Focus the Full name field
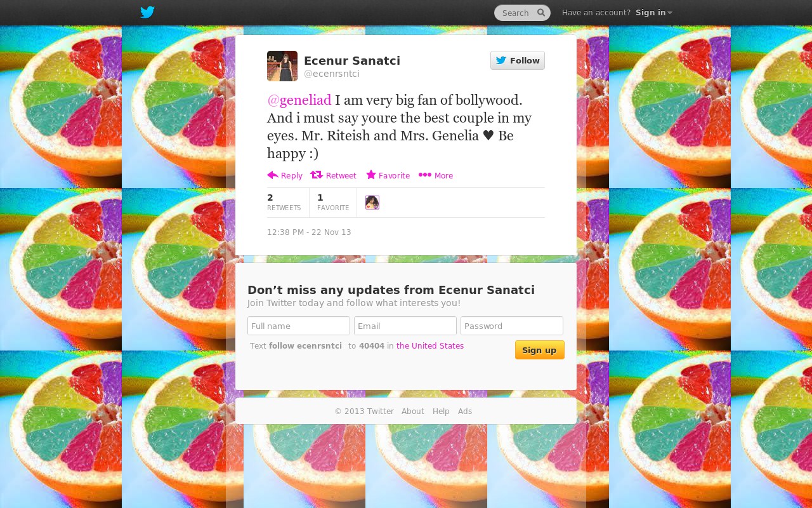812x508 pixels. (299, 326)
